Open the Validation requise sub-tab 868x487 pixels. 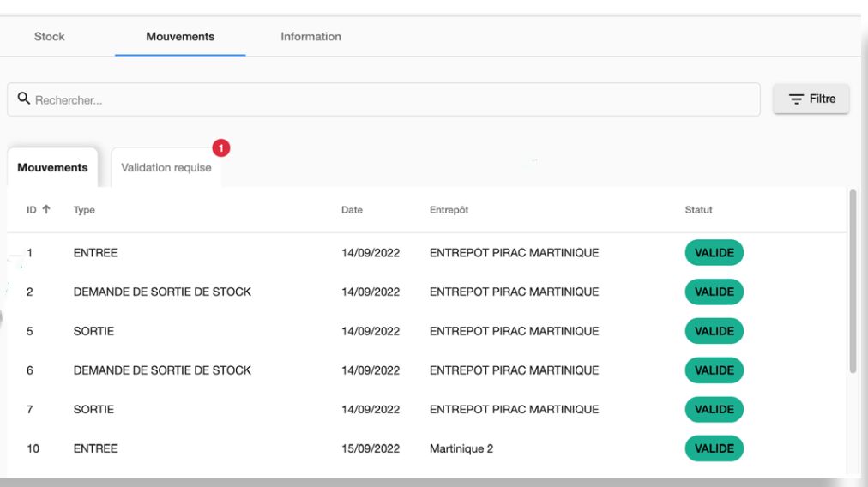point(166,168)
